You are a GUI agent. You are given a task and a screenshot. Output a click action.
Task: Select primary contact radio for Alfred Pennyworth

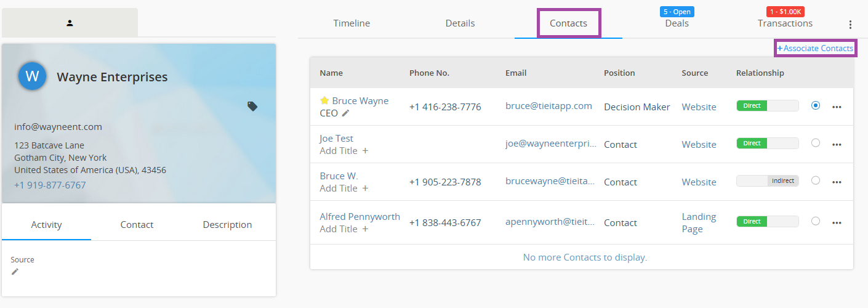816,221
